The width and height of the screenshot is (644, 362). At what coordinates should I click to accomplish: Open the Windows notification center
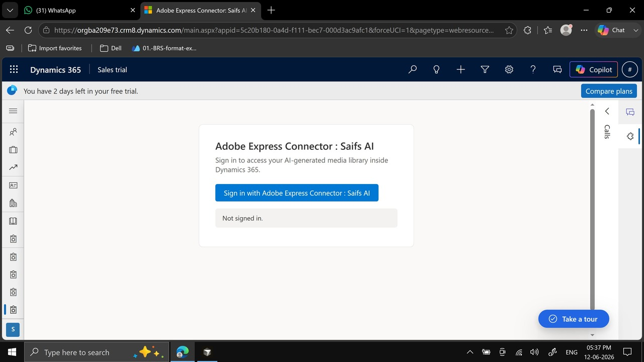pos(627,352)
